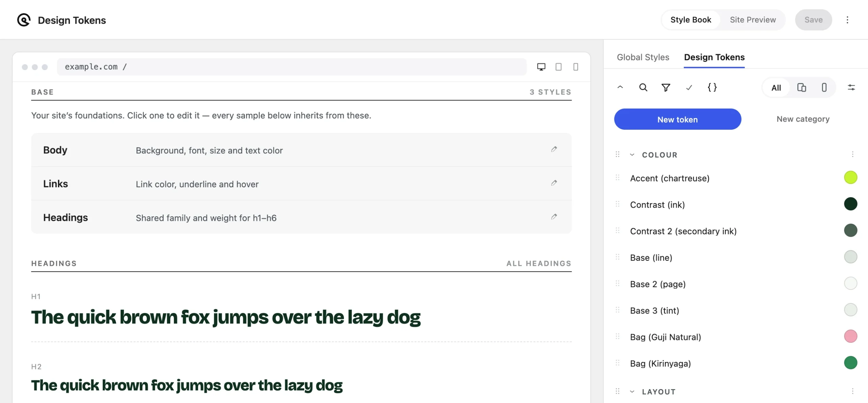The width and height of the screenshot is (868, 403).
Task: Select the Base 2 (page) token
Action: 736,284
